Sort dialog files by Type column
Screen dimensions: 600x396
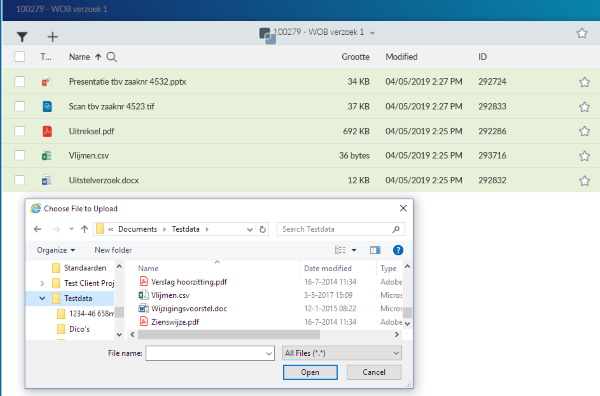coord(388,269)
